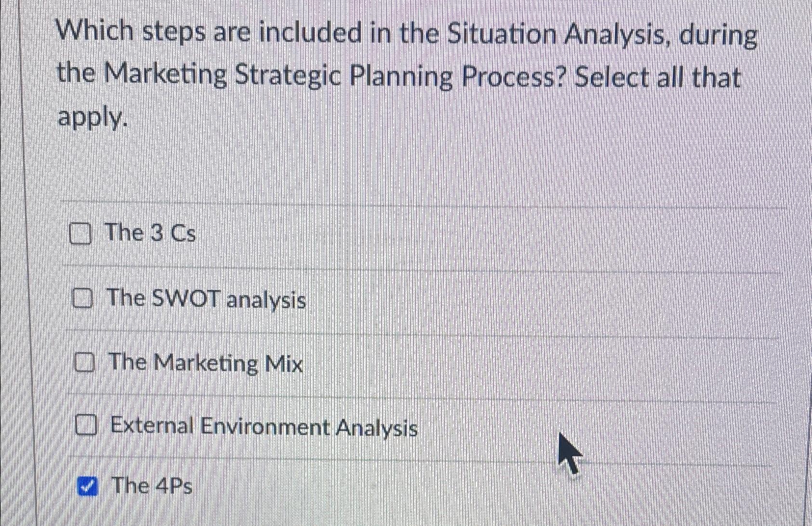Check the checkbox for The SWOT analysis

click(83, 299)
